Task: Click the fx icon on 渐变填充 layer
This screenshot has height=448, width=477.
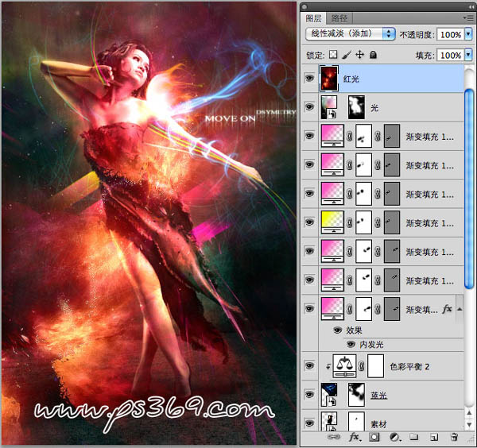Action: 447,309
